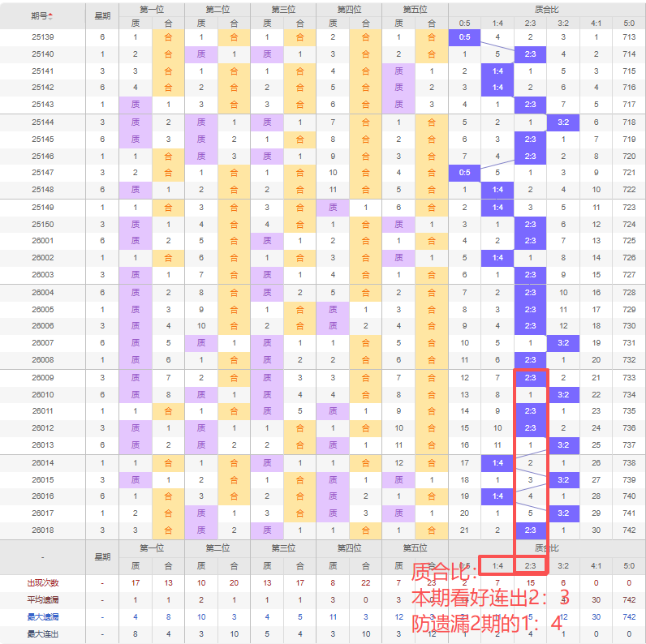Click the 平均遗漏 row label
Viewport: 646px width, 644px height.
tap(42, 600)
